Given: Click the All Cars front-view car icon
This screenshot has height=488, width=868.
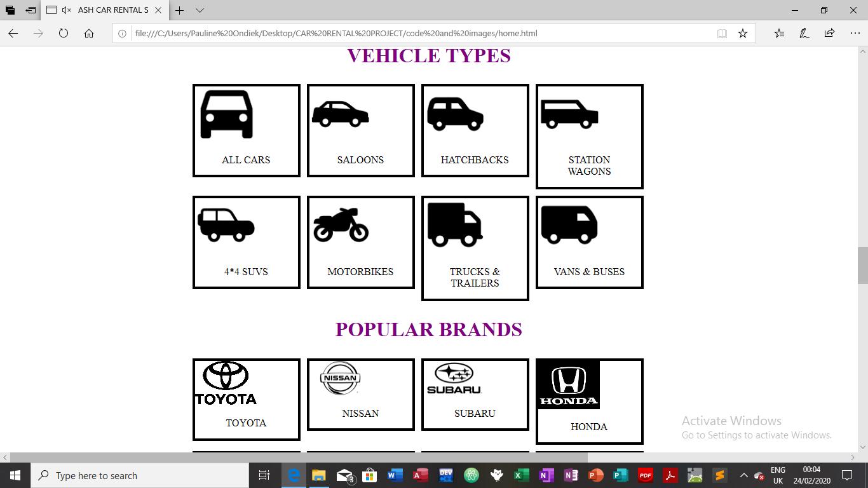Looking at the screenshot, I should (x=227, y=114).
